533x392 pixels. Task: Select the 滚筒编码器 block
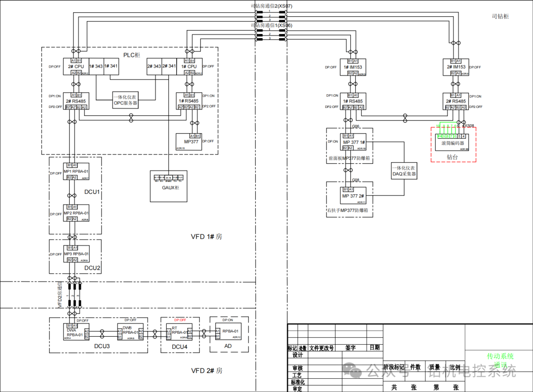tap(452, 143)
